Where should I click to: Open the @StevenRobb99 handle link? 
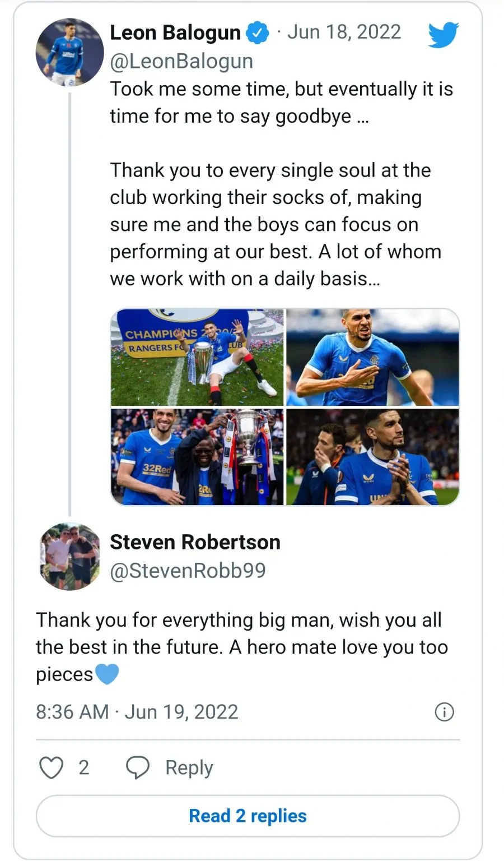click(x=188, y=571)
